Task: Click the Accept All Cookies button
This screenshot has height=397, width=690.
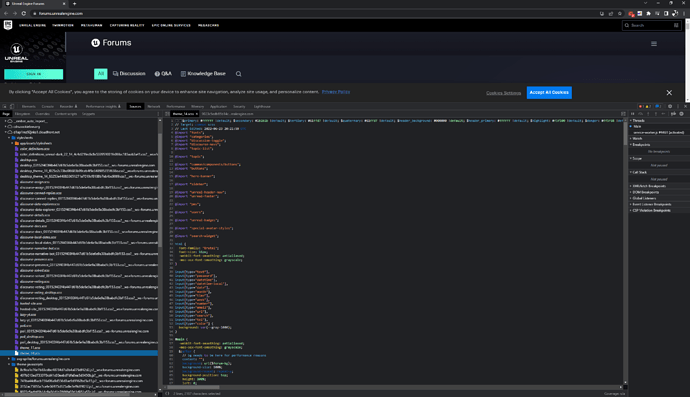Action: coord(549,92)
